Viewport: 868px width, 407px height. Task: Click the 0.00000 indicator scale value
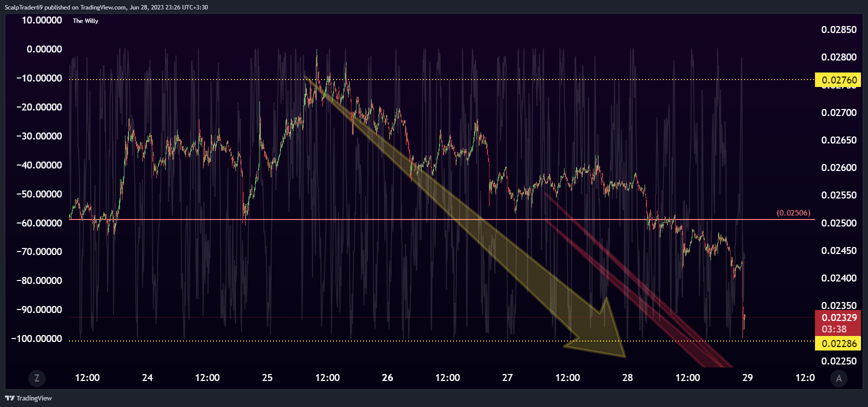coord(44,49)
